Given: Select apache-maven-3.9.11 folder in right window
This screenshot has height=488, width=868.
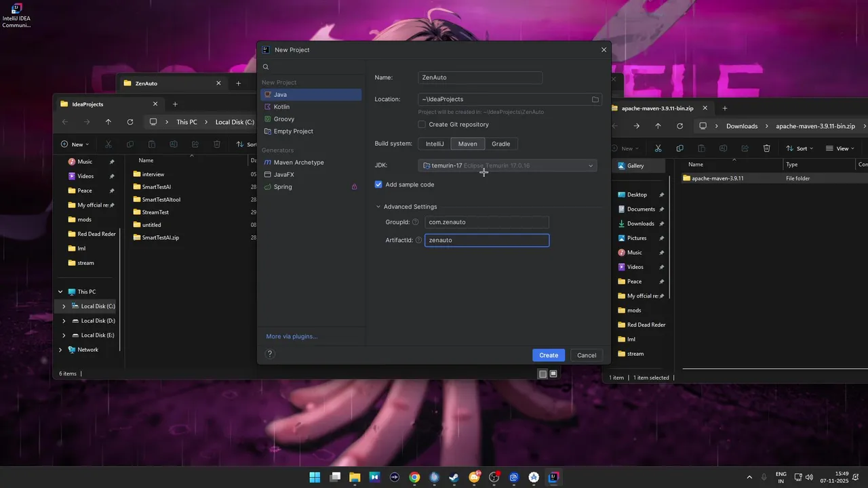Looking at the screenshot, I should click(717, 178).
